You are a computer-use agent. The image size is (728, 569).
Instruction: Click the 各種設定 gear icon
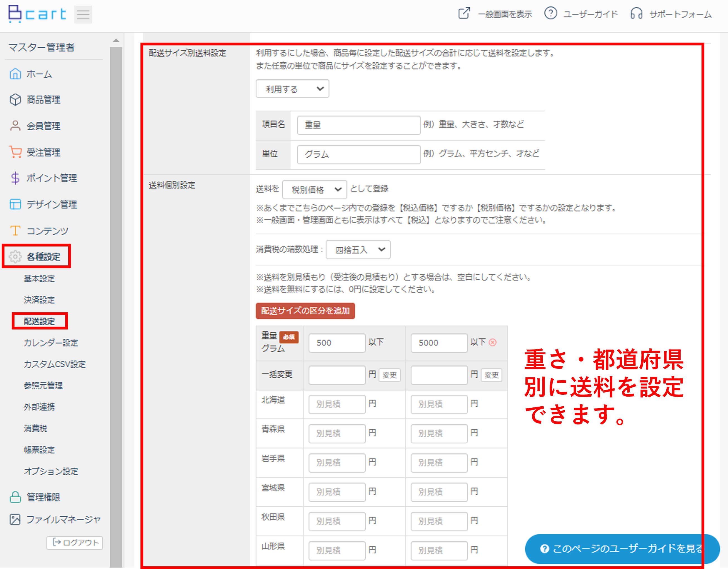point(15,257)
